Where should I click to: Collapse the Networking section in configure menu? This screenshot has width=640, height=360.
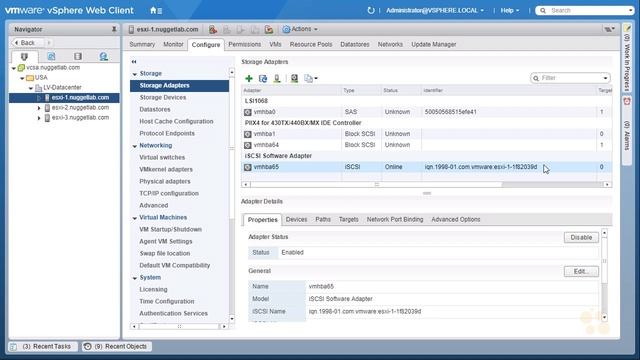point(135,146)
